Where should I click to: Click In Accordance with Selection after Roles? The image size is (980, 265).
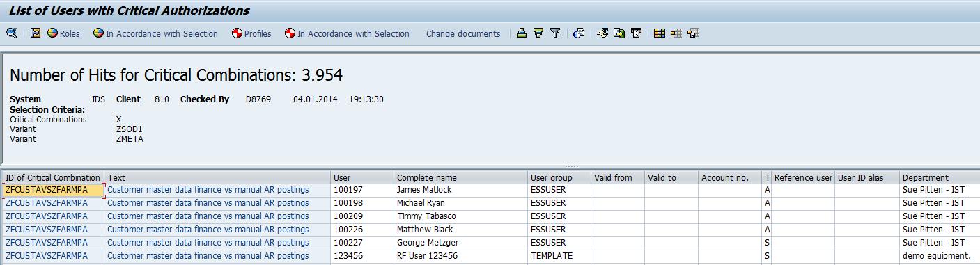click(155, 33)
